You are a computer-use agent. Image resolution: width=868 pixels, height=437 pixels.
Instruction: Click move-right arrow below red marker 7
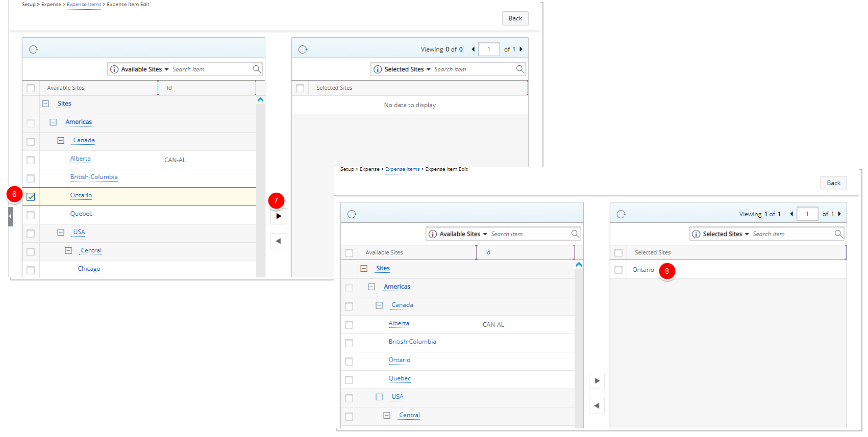coord(278,216)
